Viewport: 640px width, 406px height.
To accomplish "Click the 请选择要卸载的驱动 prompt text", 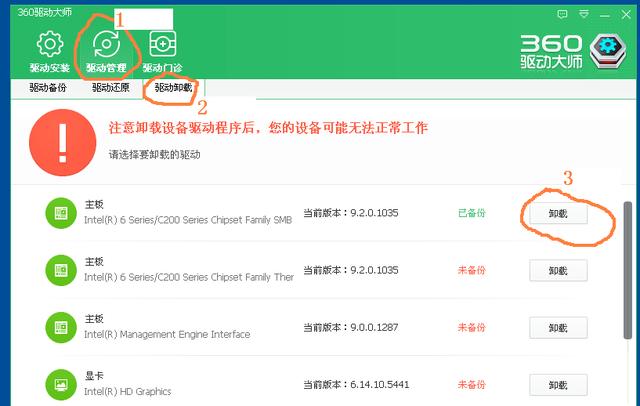I will point(154,155).
